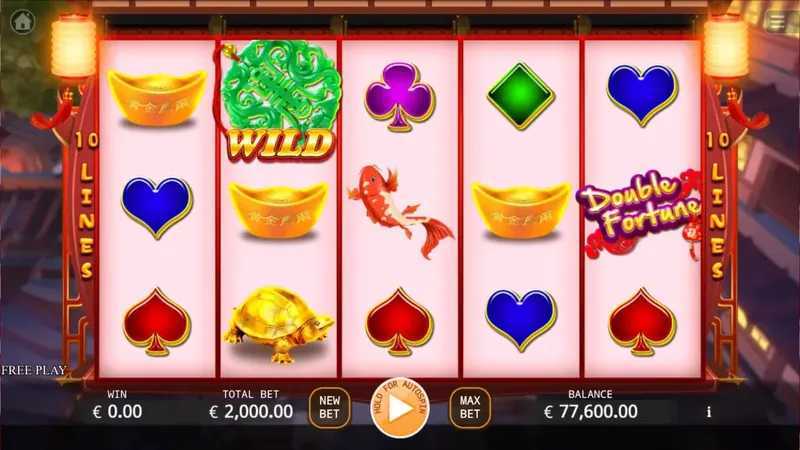
Task: Open the hamburger menu at top right
Action: point(778,21)
